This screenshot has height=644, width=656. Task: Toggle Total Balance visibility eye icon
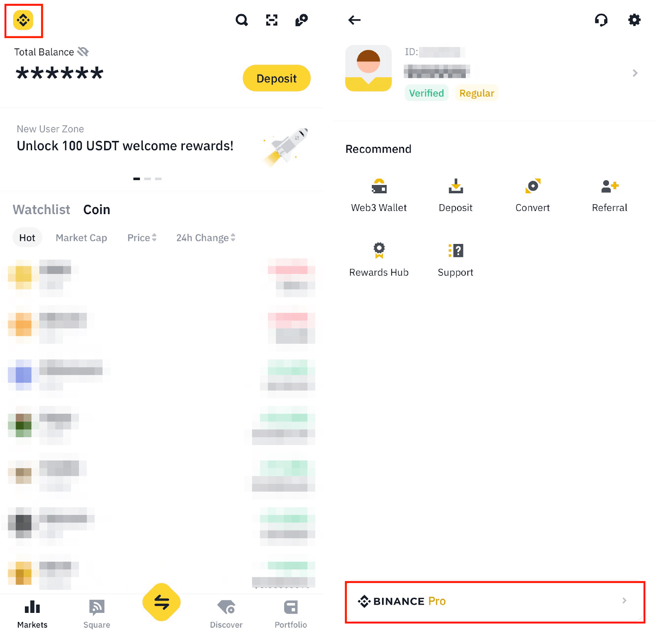83,52
